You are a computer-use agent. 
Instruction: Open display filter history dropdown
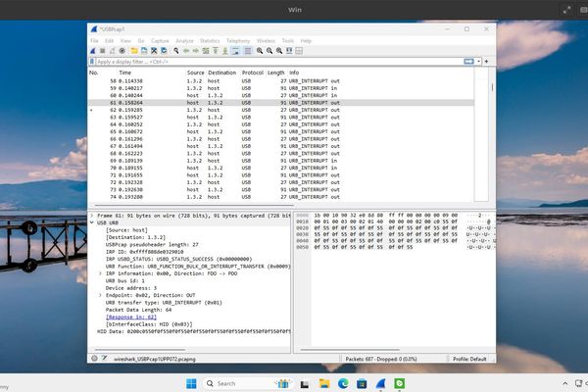coord(478,61)
